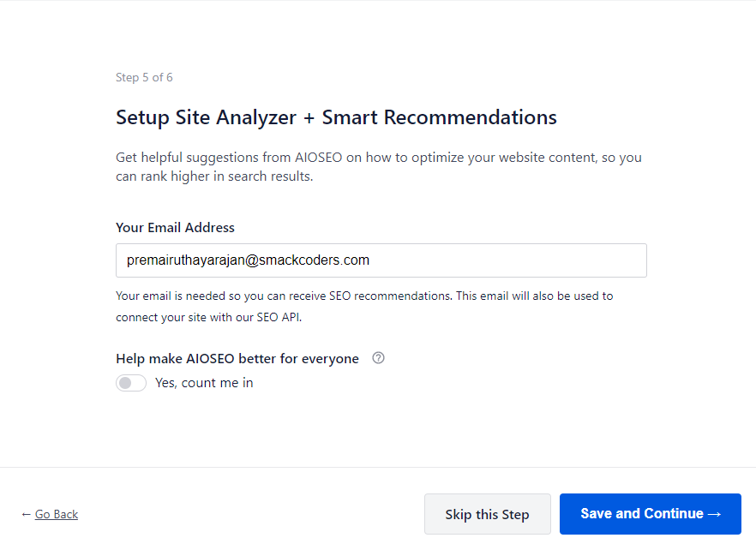Viewport: 756px width, 550px height.
Task: Click the "Get helpful suggestions from AIOSEO" description
Action: click(378, 158)
